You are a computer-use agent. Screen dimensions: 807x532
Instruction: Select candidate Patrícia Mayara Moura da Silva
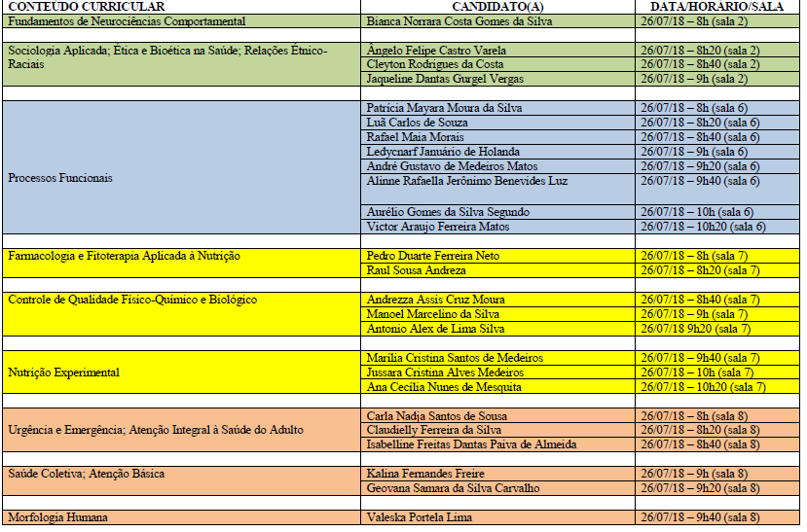pyautogui.click(x=497, y=108)
